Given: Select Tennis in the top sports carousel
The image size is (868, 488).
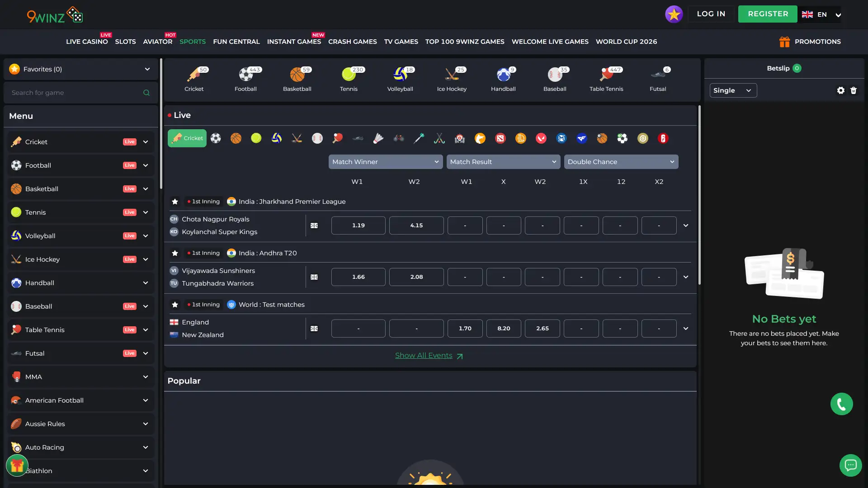Looking at the screenshot, I should (x=349, y=79).
